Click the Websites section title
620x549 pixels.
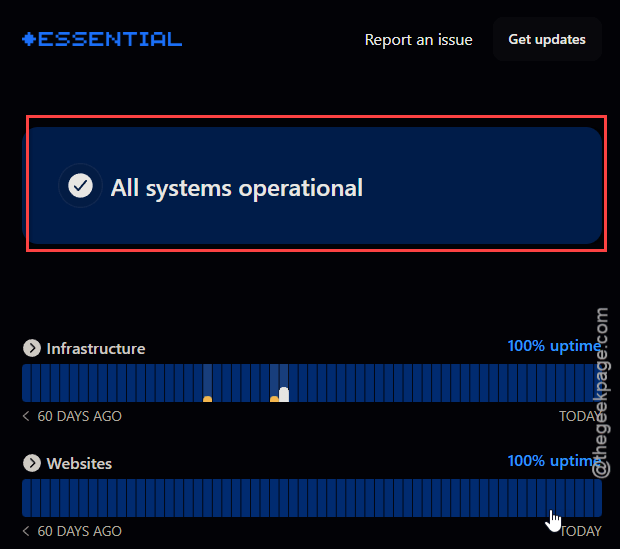[79, 463]
